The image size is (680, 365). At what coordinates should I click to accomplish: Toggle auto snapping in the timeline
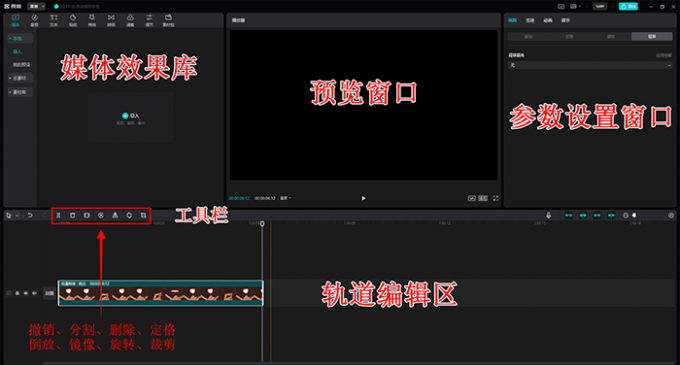(583, 215)
